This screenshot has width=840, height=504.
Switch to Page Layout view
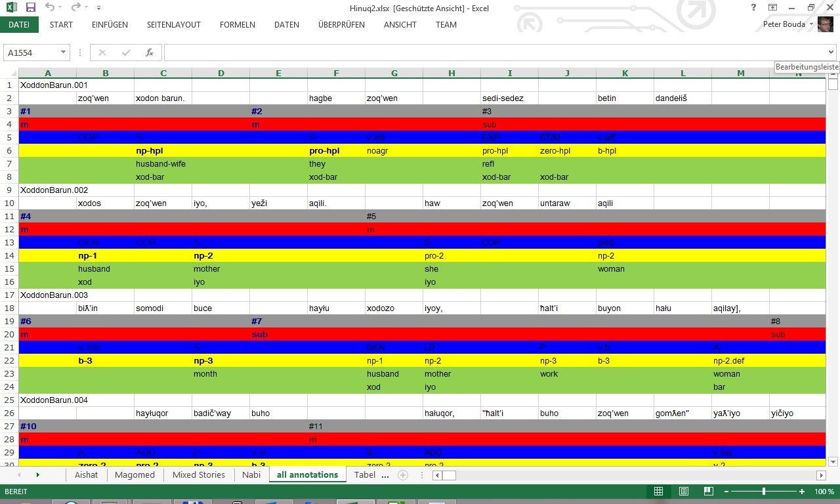[683, 492]
